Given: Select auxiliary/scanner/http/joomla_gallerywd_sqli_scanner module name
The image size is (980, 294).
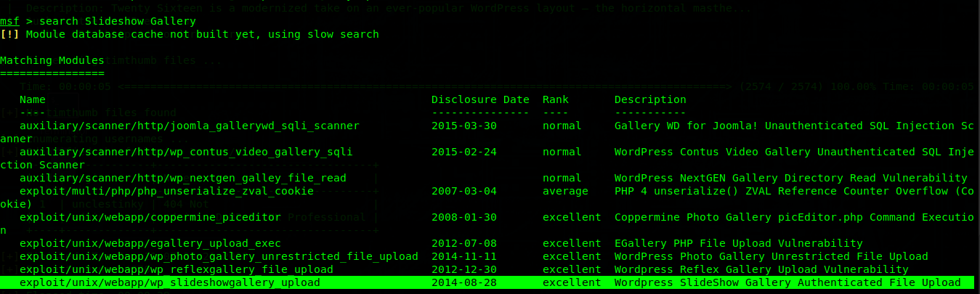Looking at the screenshot, I should [190, 126].
